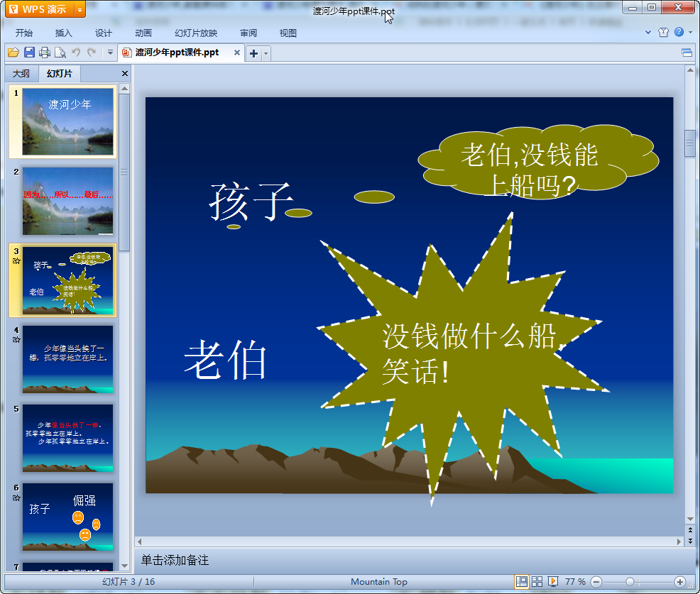Add a new document tab with plus button
The width and height of the screenshot is (700, 594).
click(x=253, y=53)
